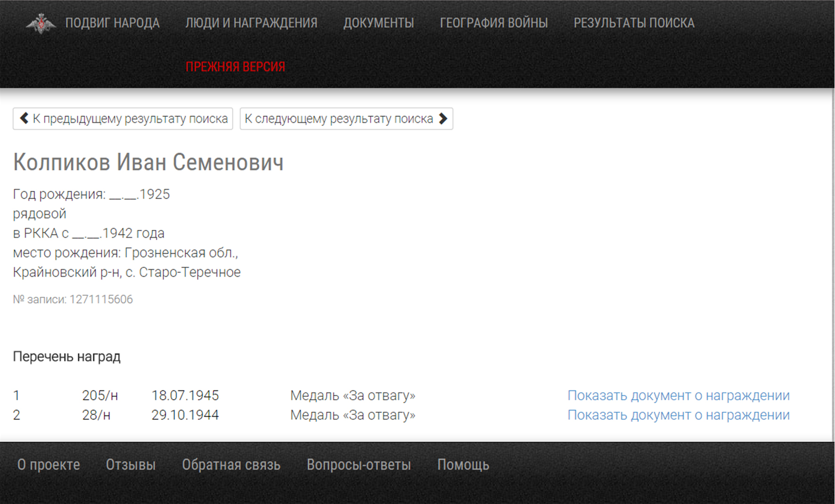Show award document for the 18.07.1945 medal

678,396
